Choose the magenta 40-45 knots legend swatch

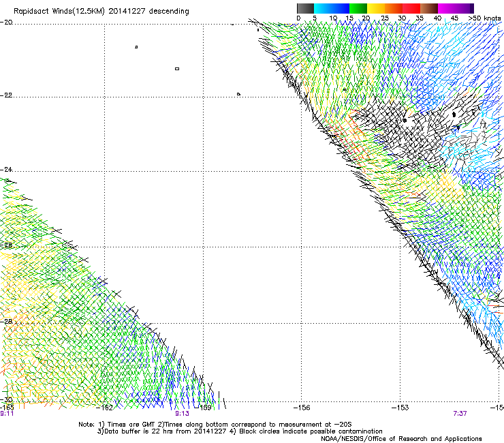447,8
